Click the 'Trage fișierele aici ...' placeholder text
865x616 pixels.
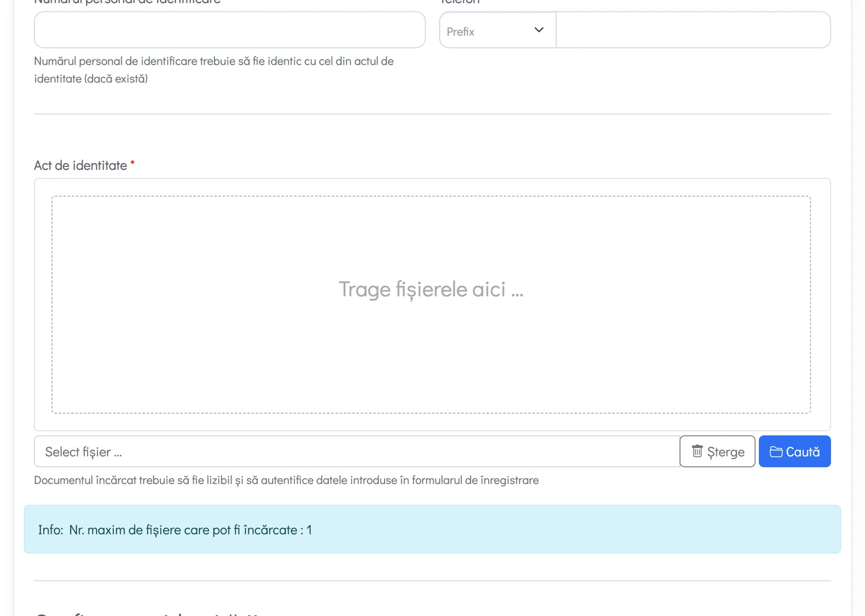pos(431,289)
